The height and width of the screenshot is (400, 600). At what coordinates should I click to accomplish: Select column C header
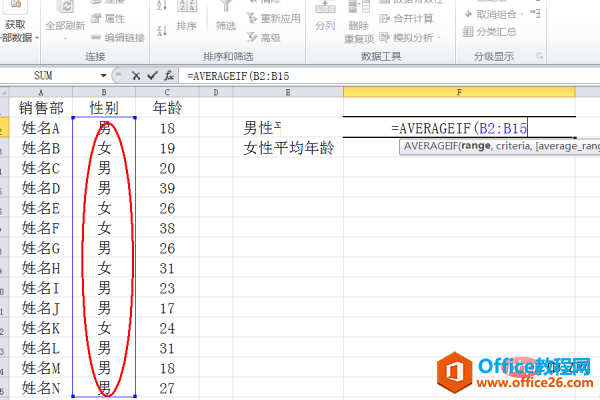[167, 92]
